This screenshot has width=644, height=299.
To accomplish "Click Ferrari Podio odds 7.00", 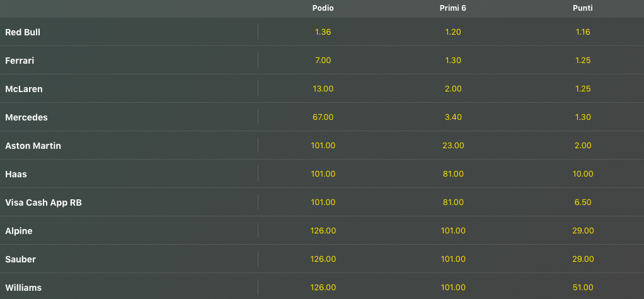I will click(323, 61).
